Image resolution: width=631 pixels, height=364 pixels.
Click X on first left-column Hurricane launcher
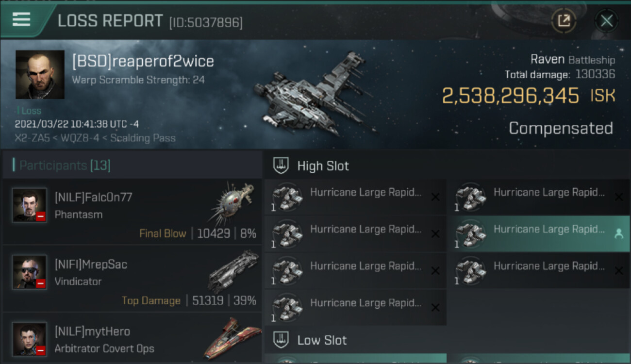pos(435,197)
